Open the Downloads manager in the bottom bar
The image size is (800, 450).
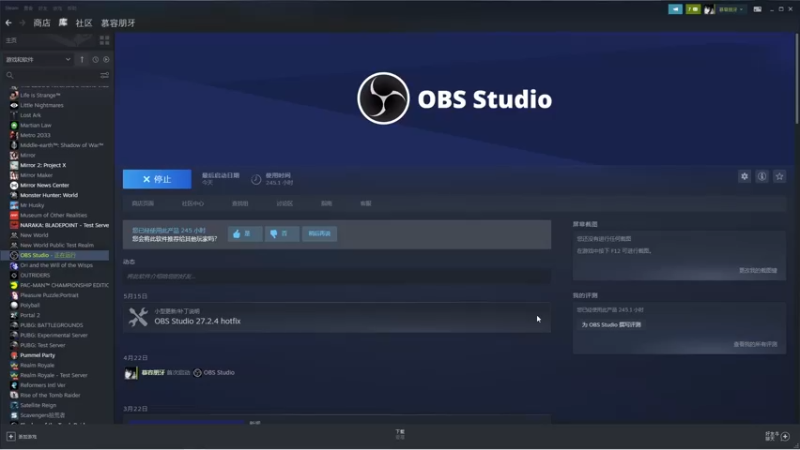(400, 434)
